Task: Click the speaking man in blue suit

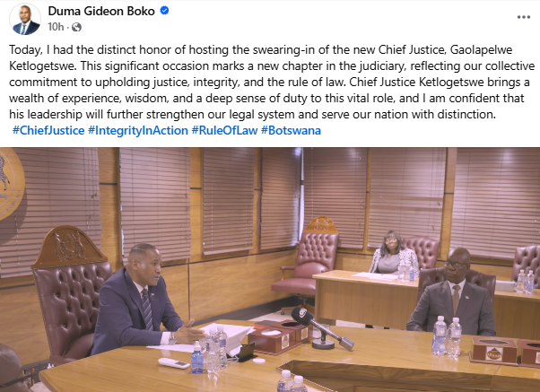Action: (141, 300)
